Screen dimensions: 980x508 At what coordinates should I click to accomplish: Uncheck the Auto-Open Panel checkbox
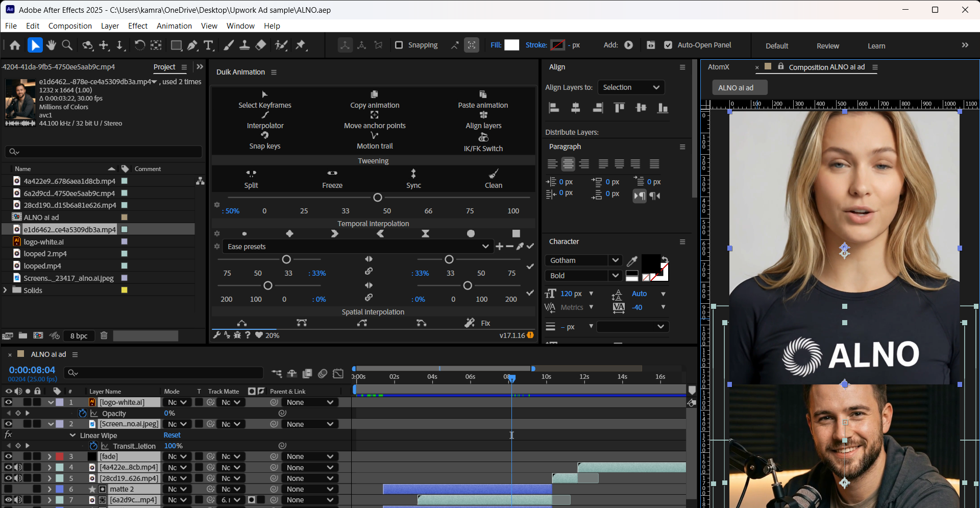[668, 45]
